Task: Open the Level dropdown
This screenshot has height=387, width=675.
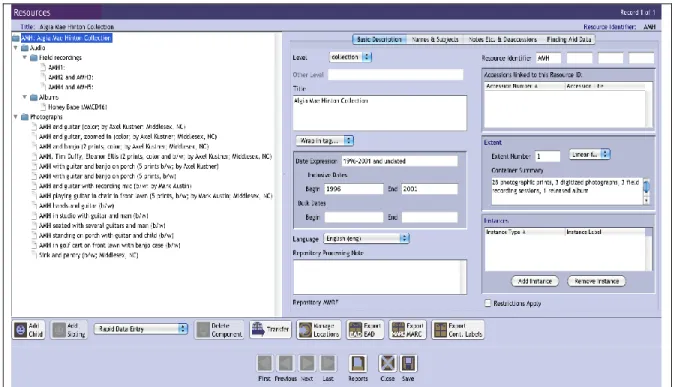Action: [x=350, y=57]
